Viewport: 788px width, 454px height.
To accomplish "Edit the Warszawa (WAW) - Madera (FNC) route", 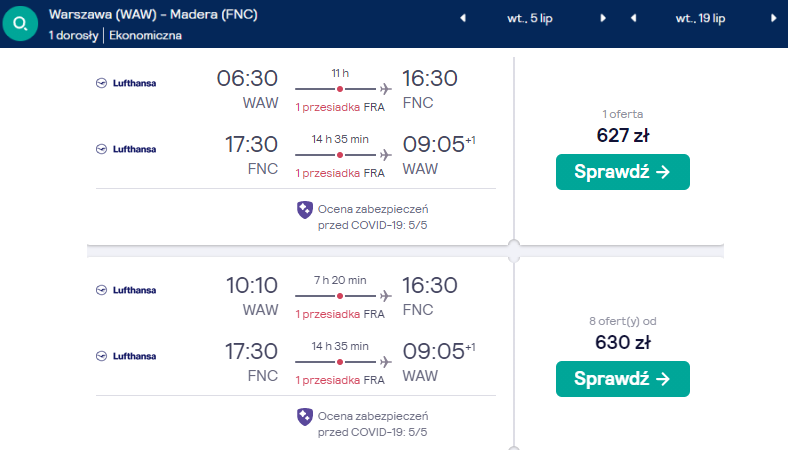I will [x=153, y=15].
